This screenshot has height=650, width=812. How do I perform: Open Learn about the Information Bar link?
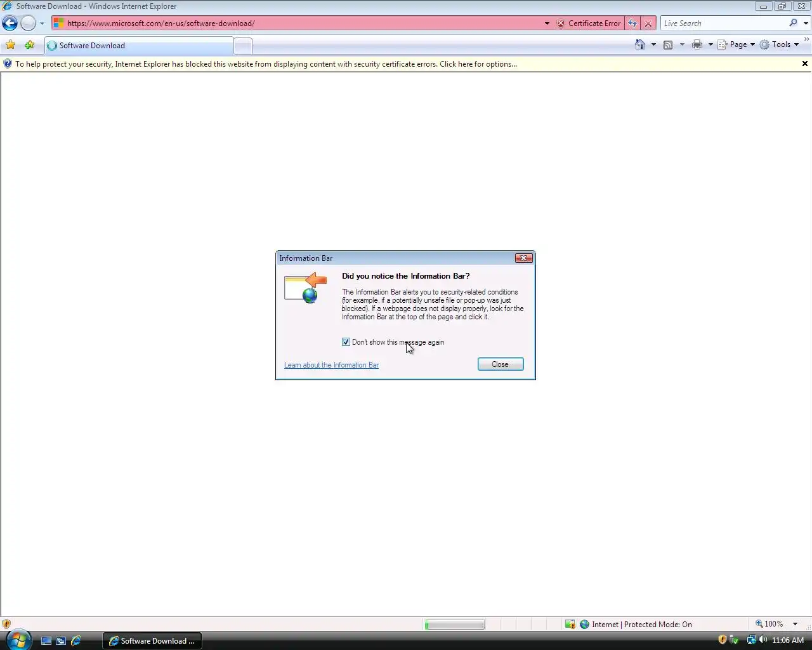[x=331, y=365]
